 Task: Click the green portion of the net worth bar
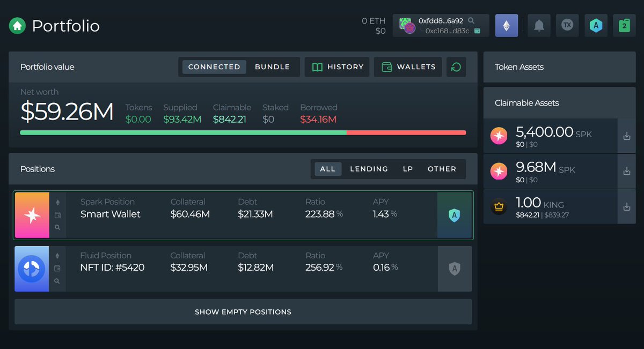pyautogui.click(x=182, y=132)
